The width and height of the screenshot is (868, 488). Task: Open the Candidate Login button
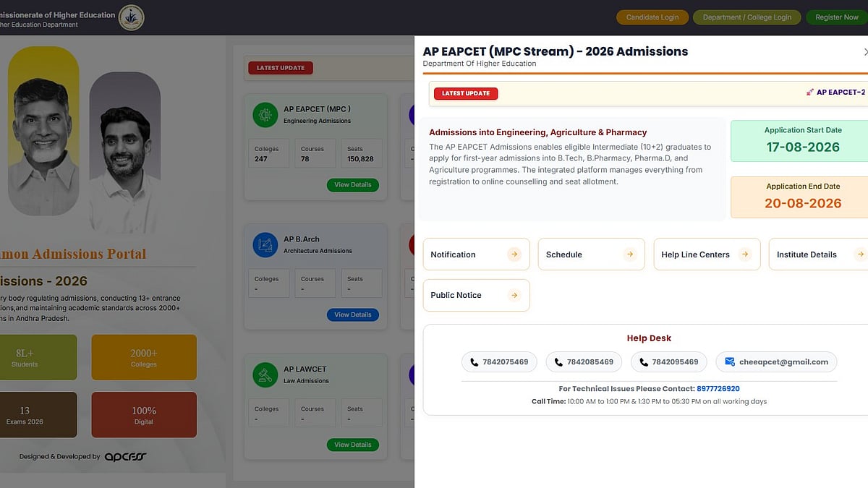(x=652, y=17)
